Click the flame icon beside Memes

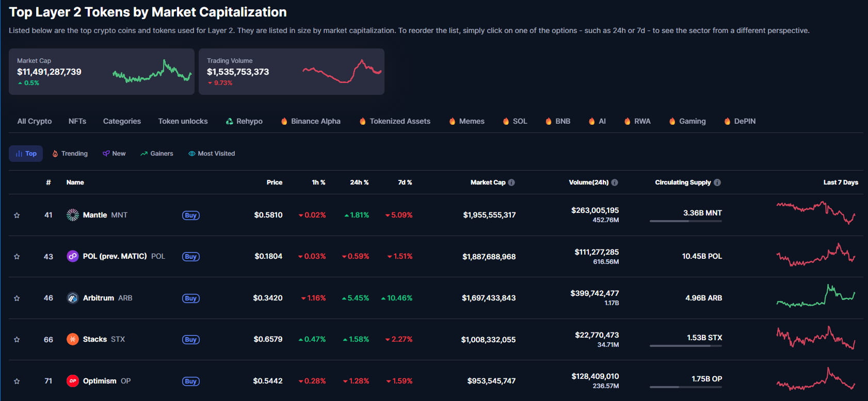click(452, 121)
